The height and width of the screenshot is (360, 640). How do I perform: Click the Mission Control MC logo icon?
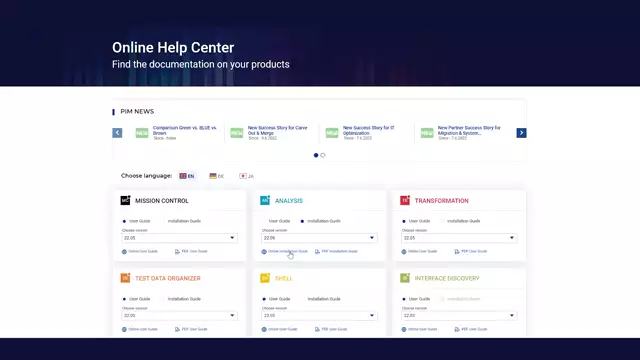click(x=125, y=200)
